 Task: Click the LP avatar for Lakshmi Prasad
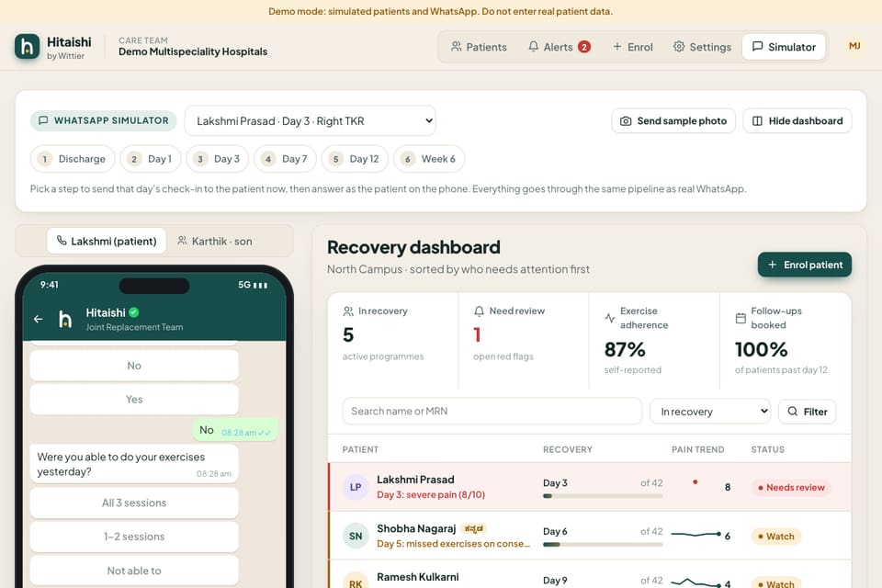pyautogui.click(x=356, y=487)
